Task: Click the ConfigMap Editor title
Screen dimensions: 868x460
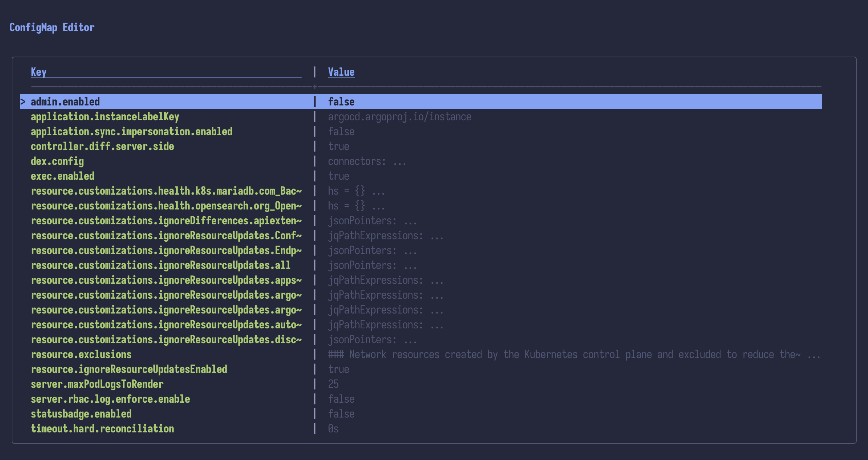Action: click(52, 27)
